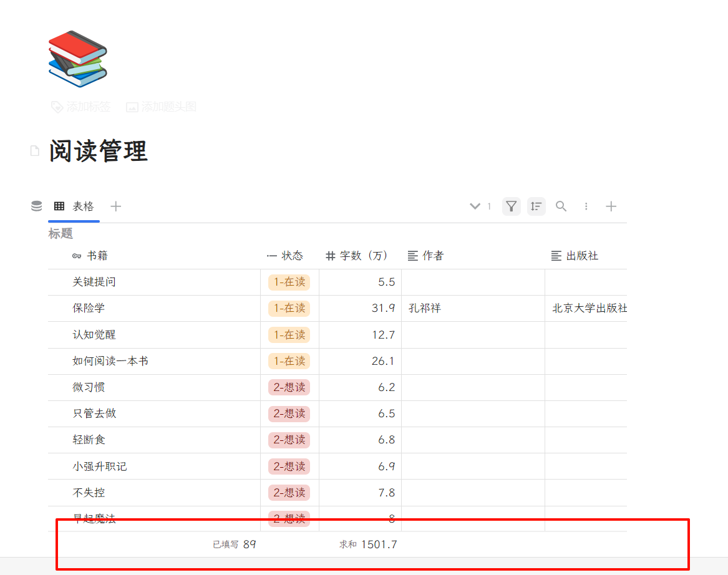Click the 添加标签 button
Image resolution: width=728 pixels, height=575 pixels.
81,107
